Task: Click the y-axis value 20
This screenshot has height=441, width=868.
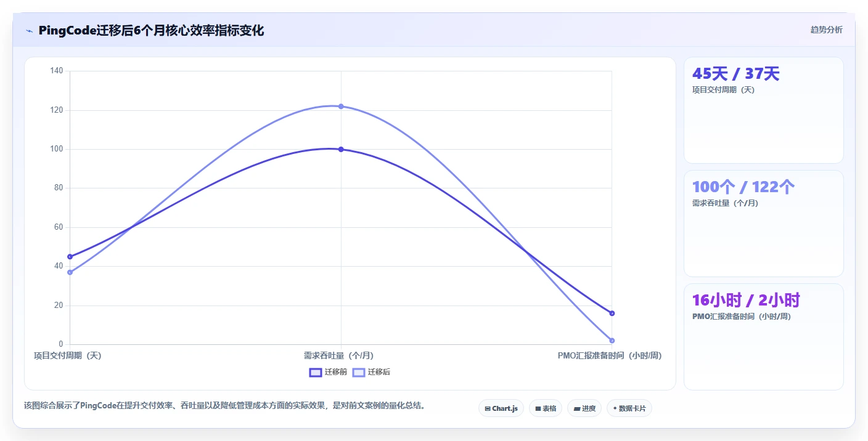Action: point(59,305)
